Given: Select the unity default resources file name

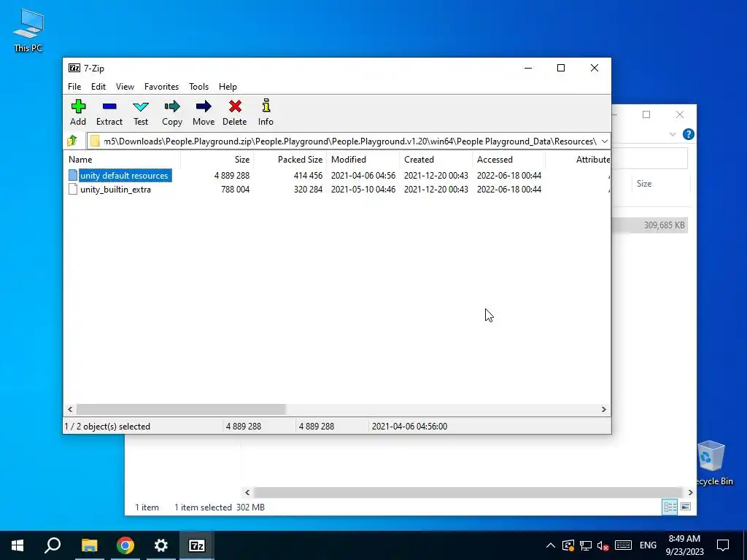Looking at the screenshot, I should (x=124, y=175).
